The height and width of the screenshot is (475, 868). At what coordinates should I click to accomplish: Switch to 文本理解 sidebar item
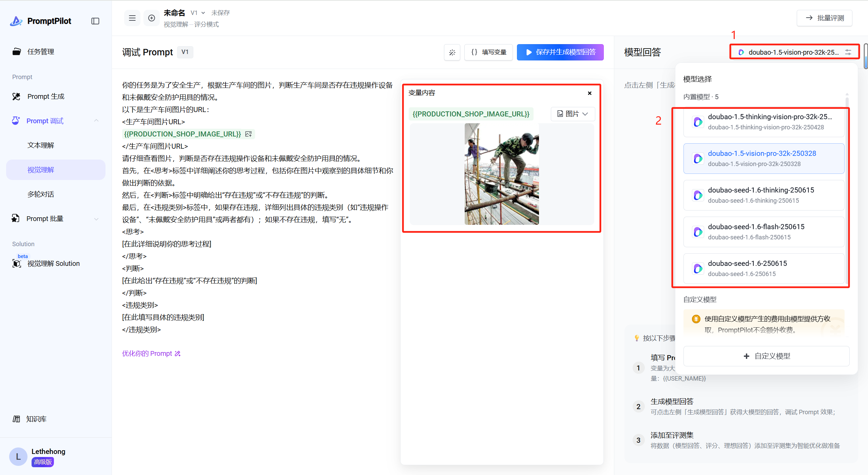[x=41, y=145]
